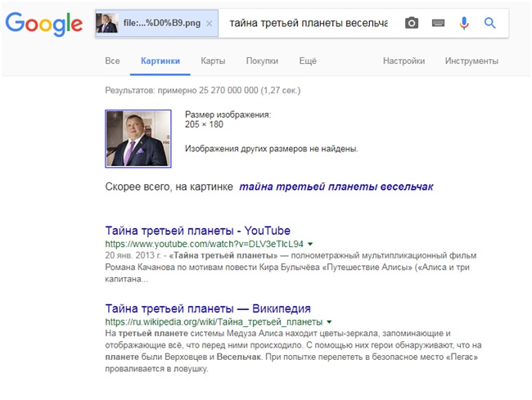This screenshot has width=532, height=400.
Task: Click the Размер изображения label
Action: tap(228, 115)
